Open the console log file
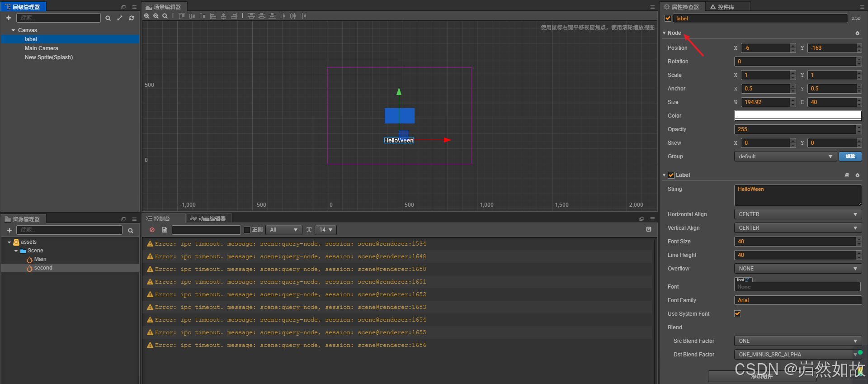Screen dimensions: 868x384 click(x=165, y=230)
